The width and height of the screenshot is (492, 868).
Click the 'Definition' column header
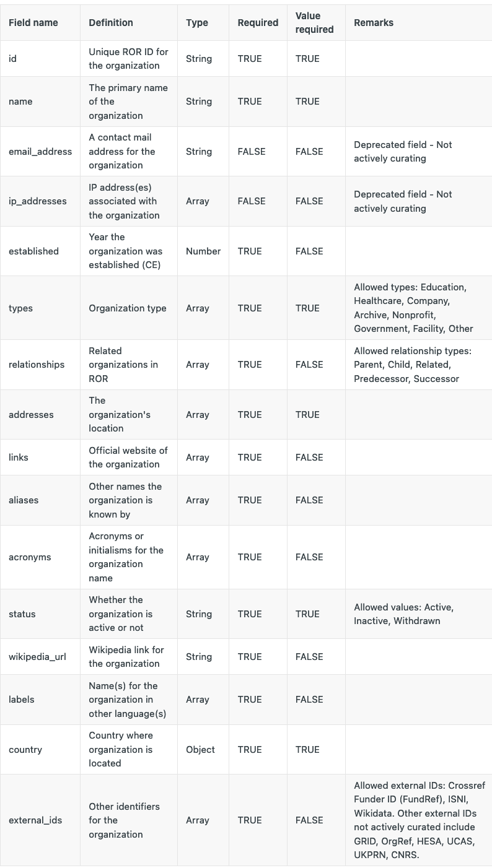111,23
